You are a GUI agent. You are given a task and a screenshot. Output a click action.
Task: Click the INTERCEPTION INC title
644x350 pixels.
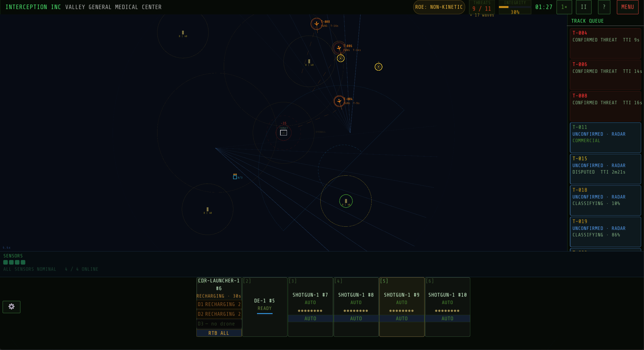(33, 7)
